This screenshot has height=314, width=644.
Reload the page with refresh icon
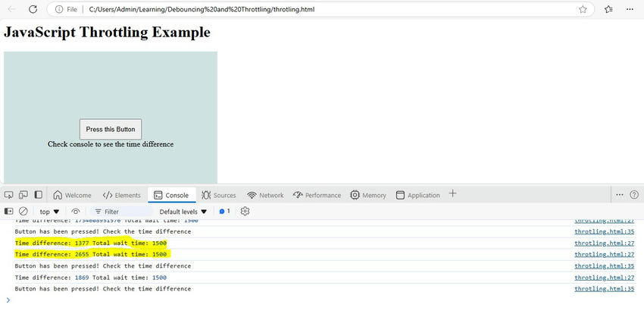tap(33, 9)
